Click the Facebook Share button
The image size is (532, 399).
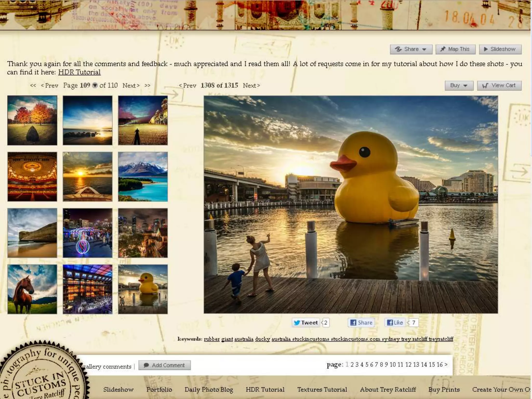(361, 322)
